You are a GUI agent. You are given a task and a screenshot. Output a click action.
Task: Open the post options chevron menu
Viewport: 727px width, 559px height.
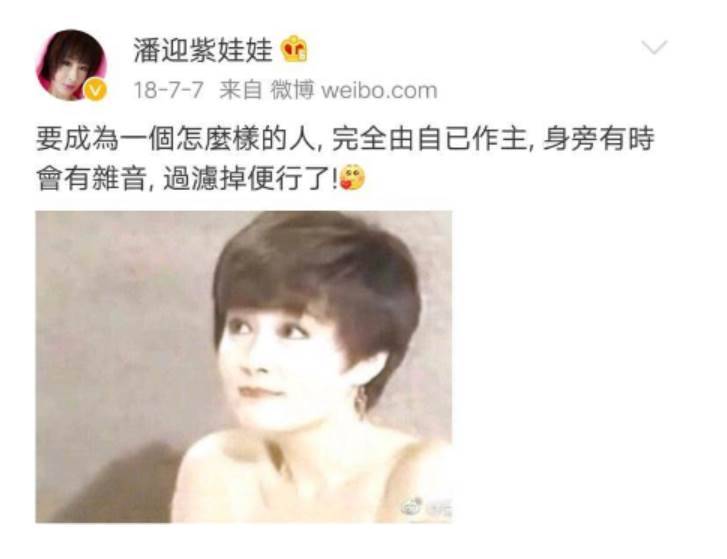pyautogui.click(x=654, y=47)
